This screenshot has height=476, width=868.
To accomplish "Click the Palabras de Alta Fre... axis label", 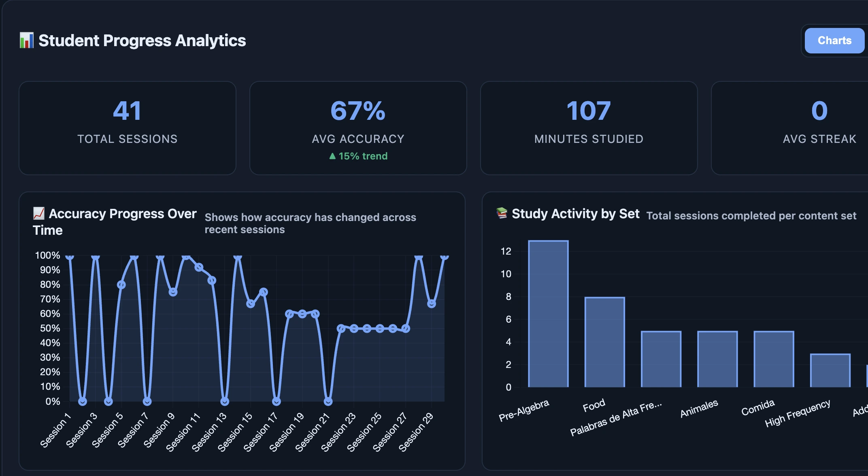I will (617, 417).
